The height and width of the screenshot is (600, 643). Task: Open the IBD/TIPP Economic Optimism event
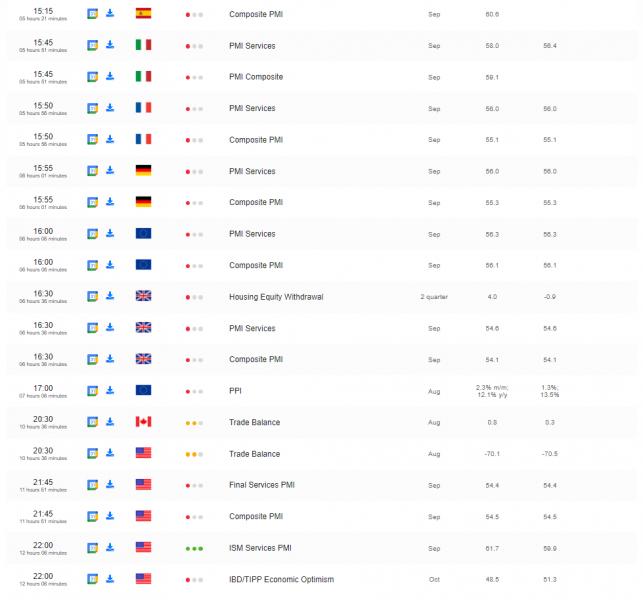tap(281, 579)
